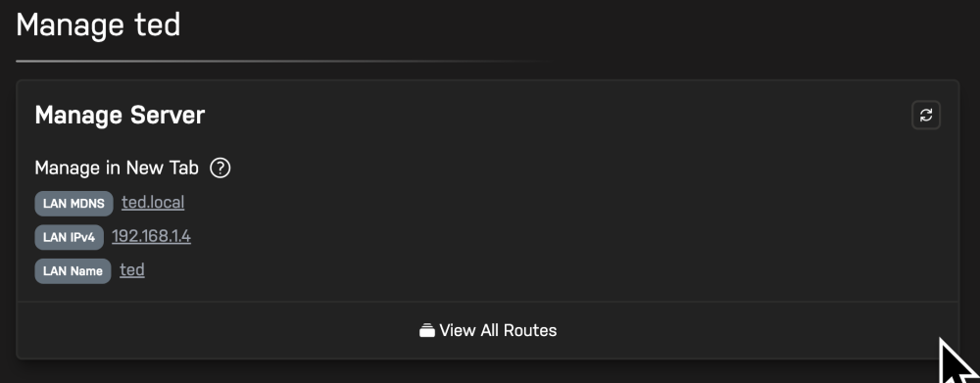Click the LAN MDNS badge
980x383 pixels.
[x=73, y=204]
